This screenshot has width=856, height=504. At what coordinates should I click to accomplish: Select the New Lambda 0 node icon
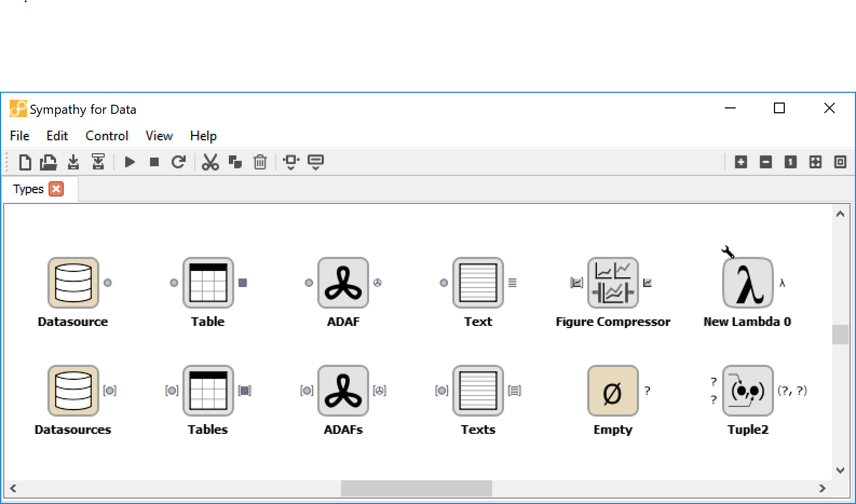[x=748, y=283]
